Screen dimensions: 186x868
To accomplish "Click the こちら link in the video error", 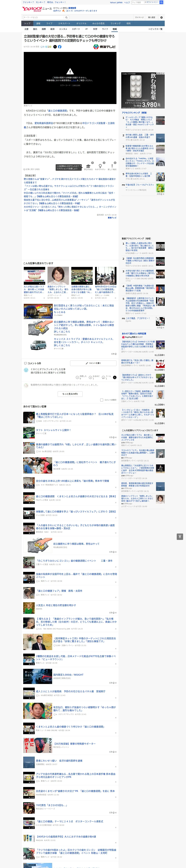I will [74, 81].
